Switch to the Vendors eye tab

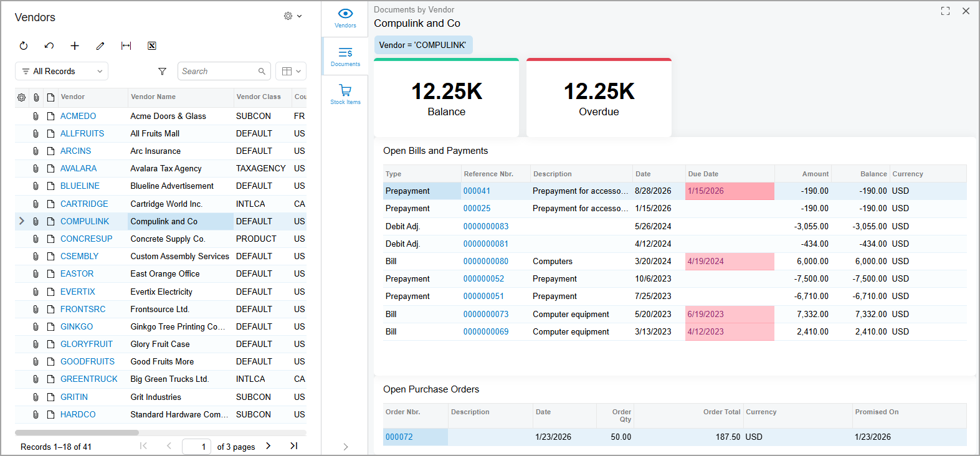click(345, 18)
